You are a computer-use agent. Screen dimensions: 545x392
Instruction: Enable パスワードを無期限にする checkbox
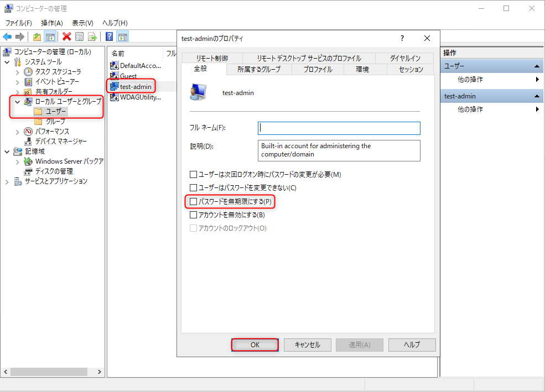(x=193, y=201)
